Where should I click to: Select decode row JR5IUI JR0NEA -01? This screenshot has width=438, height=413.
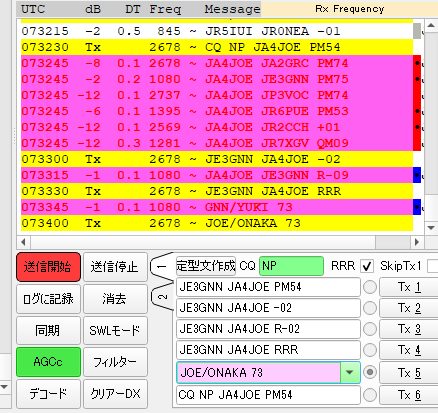[x=217, y=31]
